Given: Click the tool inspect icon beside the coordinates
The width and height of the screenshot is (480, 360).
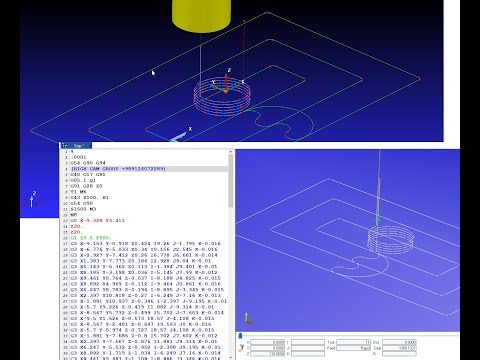Looking at the screenshot, I should [242, 348].
